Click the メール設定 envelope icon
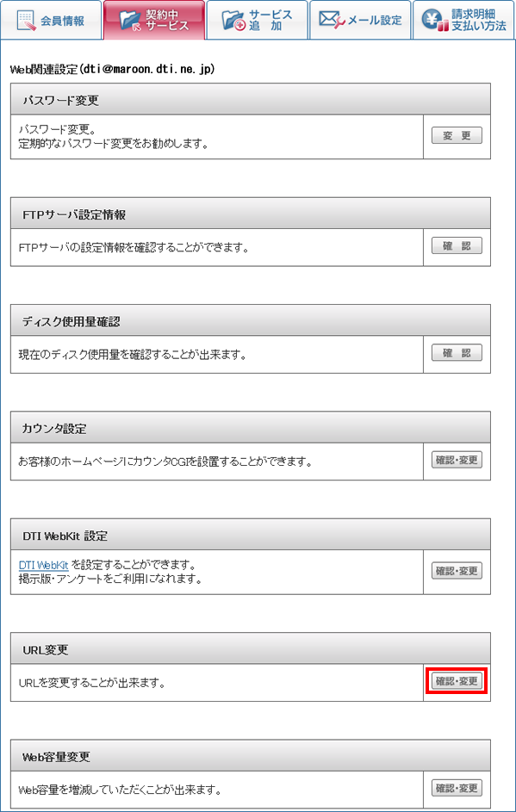This screenshot has height=812, width=516. 333,20
